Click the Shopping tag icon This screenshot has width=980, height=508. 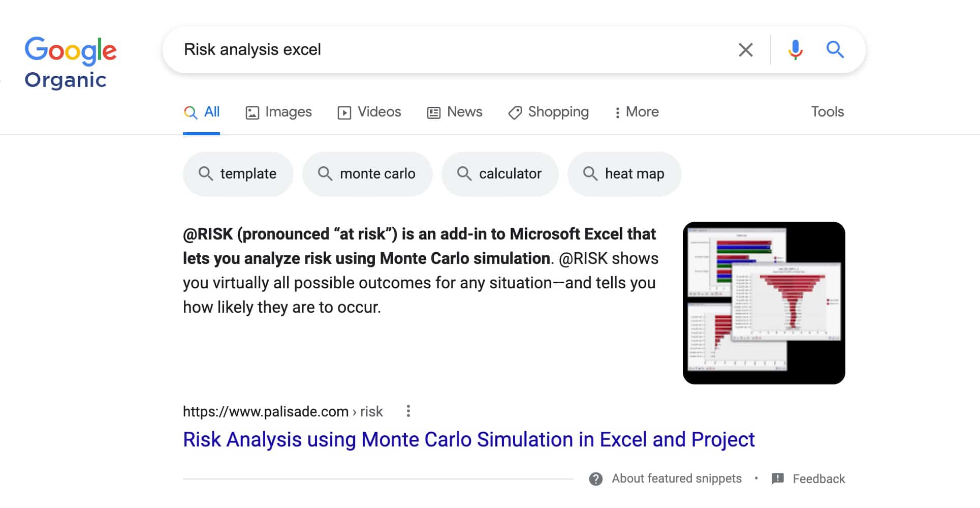pos(515,112)
